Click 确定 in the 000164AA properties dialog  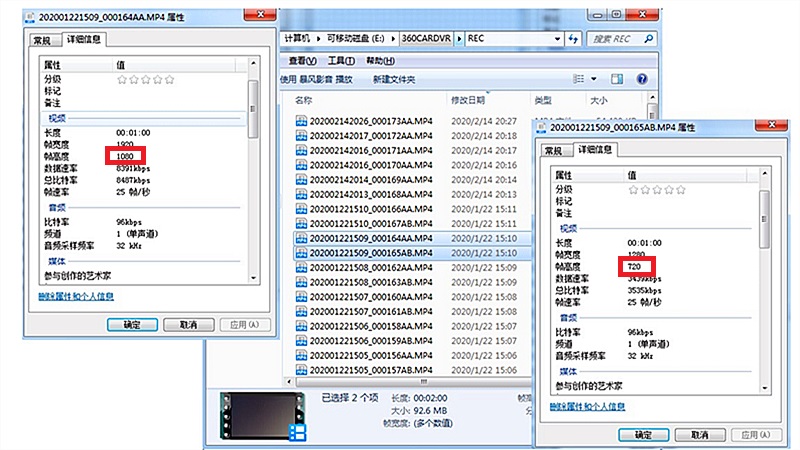coord(132,324)
